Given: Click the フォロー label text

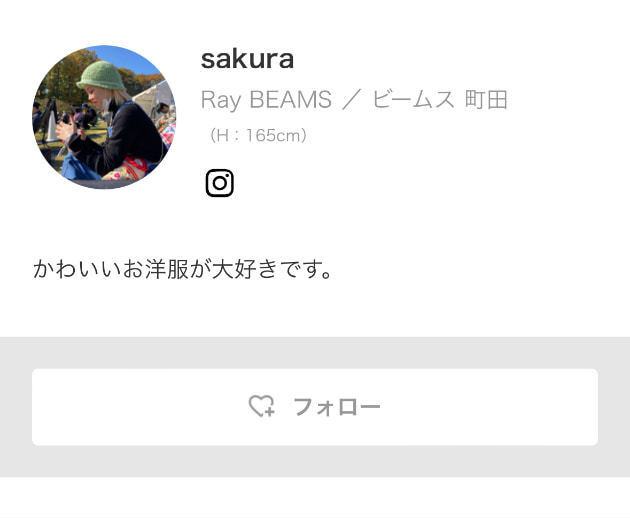Looking at the screenshot, I should click(x=337, y=407).
